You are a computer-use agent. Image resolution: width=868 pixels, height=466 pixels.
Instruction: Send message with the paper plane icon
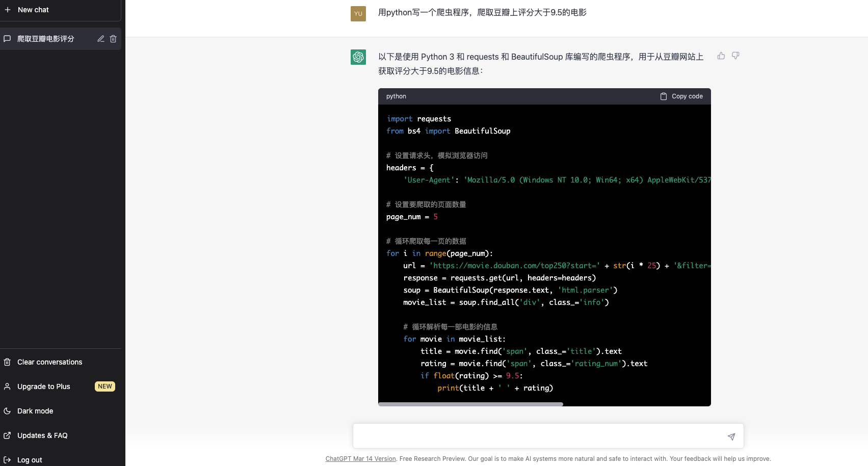(731, 436)
